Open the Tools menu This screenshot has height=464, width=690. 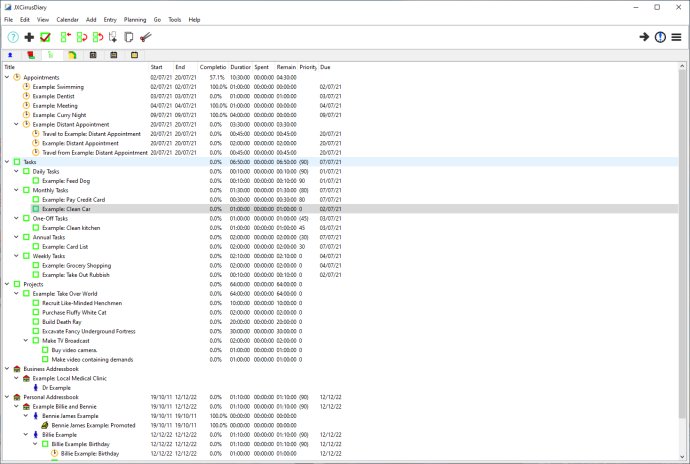click(175, 20)
